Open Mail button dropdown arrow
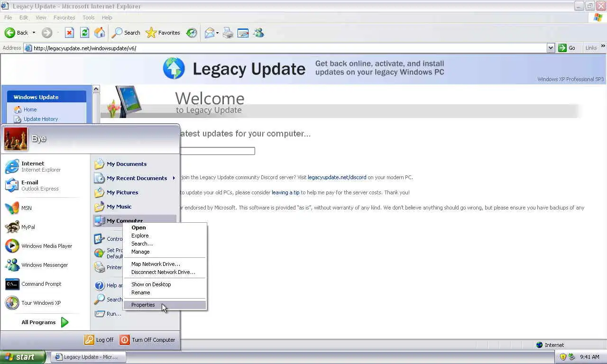The width and height of the screenshot is (607, 364). click(x=217, y=33)
